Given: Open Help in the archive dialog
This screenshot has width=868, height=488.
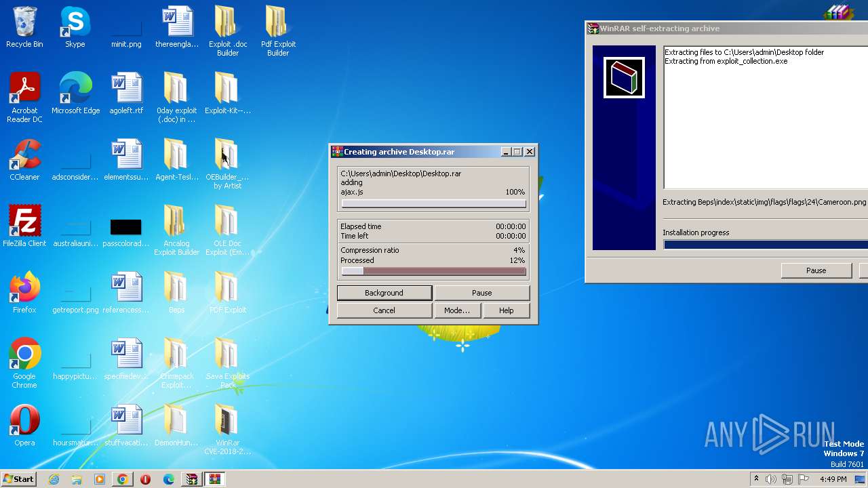Looking at the screenshot, I should 506,310.
